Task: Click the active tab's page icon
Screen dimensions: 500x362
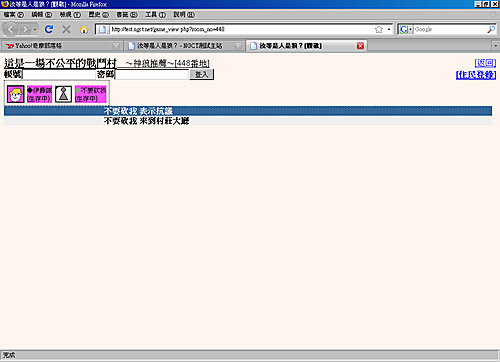Action: tap(254, 46)
